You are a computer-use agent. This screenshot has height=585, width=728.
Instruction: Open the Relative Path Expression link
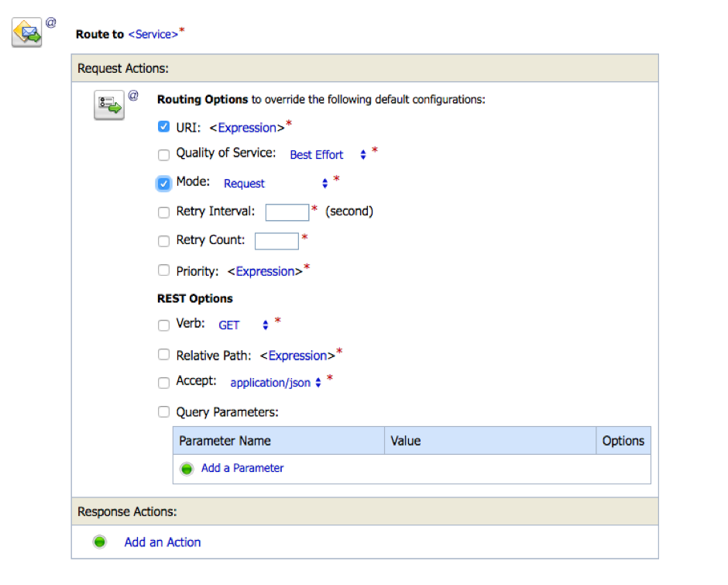297,356
